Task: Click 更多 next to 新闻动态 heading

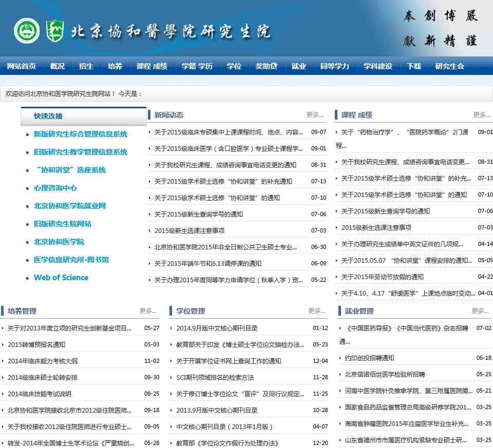Action: pos(315,115)
